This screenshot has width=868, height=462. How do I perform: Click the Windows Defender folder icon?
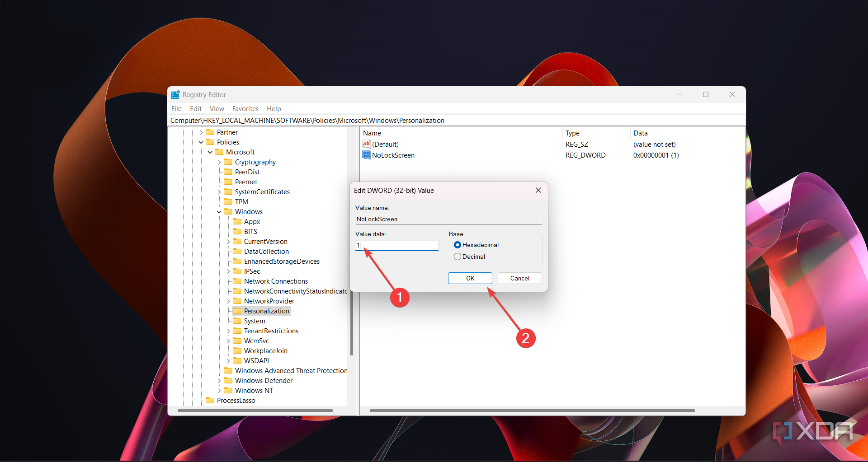click(x=228, y=380)
